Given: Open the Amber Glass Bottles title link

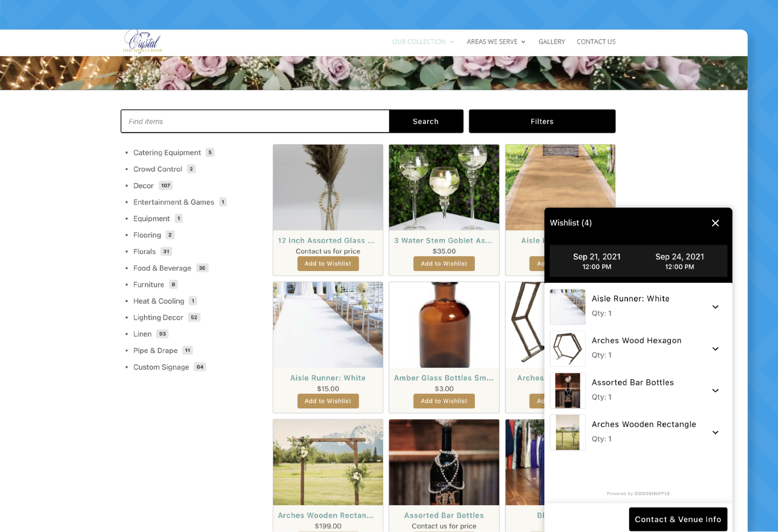Looking at the screenshot, I should pos(444,378).
